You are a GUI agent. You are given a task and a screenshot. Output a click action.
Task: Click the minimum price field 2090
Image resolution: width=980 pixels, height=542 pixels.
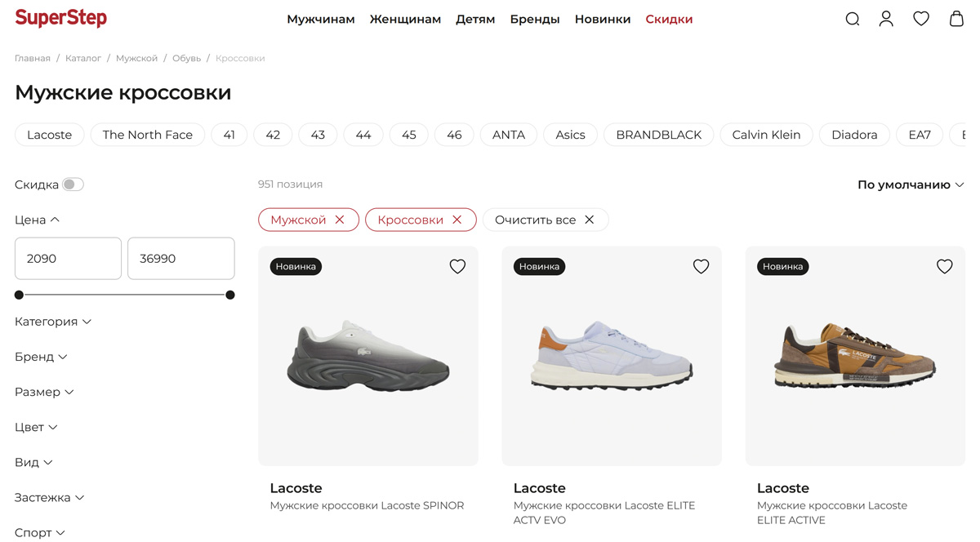tap(68, 259)
